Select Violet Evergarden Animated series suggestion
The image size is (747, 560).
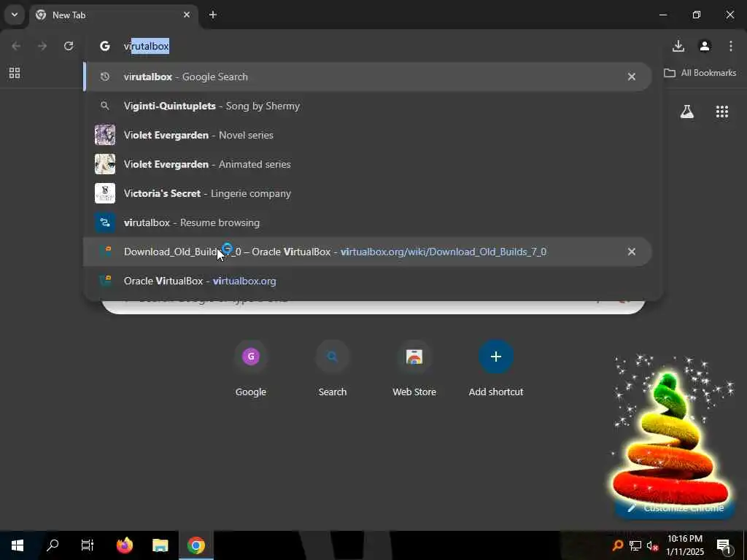click(368, 164)
